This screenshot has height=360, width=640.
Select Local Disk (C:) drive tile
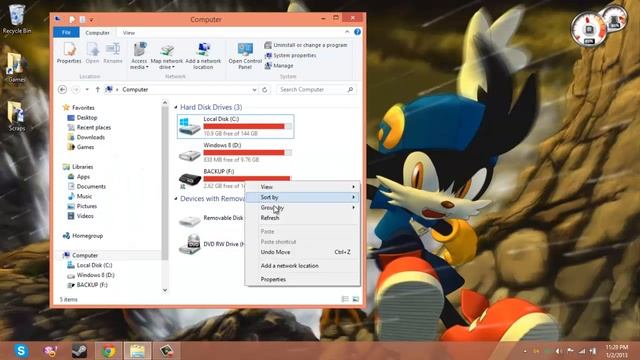236,126
